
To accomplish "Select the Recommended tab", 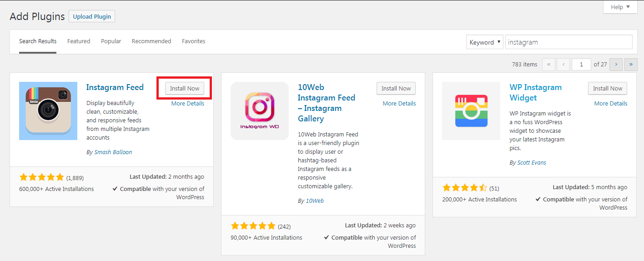I will (x=151, y=41).
